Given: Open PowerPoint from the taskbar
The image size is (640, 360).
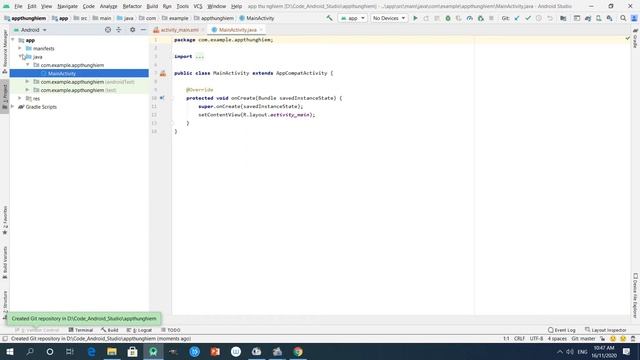Looking at the screenshot, I should click(215, 351).
